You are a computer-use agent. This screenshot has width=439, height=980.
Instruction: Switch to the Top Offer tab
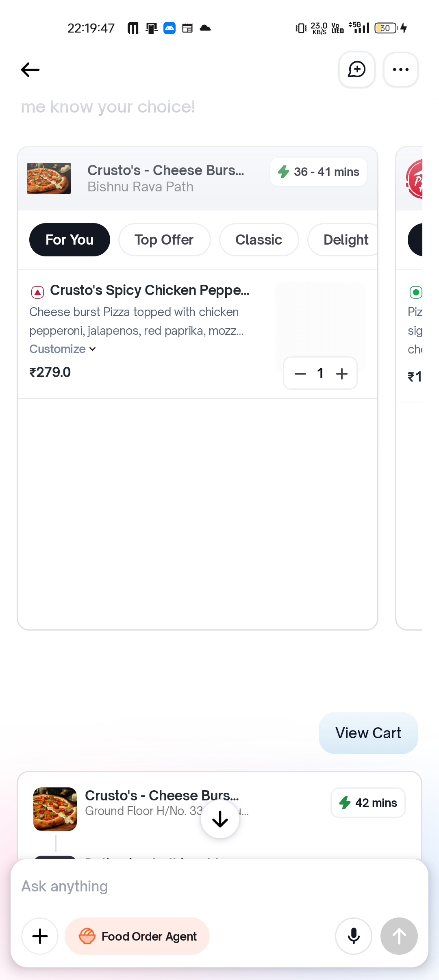pyautogui.click(x=164, y=240)
